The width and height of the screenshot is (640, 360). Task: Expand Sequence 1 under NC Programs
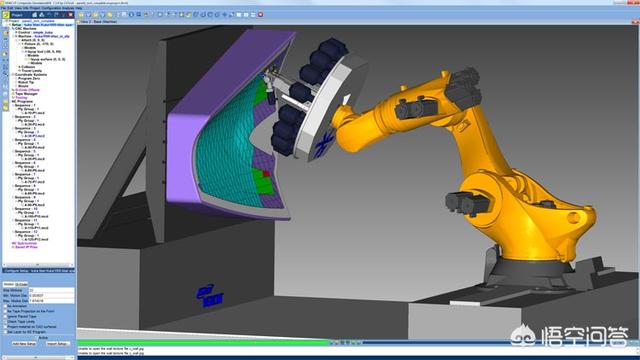(12, 105)
